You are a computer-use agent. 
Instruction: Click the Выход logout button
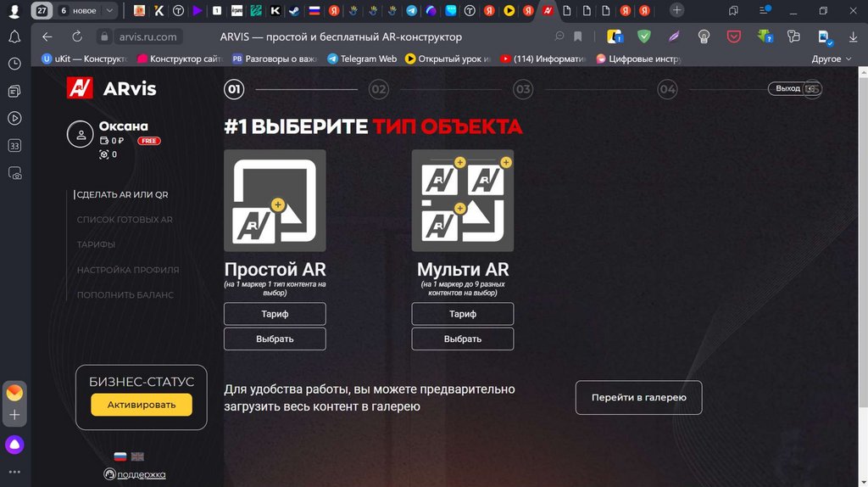coord(793,88)
